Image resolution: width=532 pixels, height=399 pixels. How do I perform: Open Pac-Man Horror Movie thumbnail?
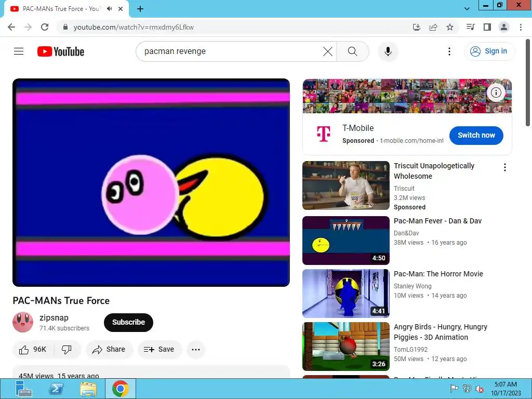tap(345, 294)
